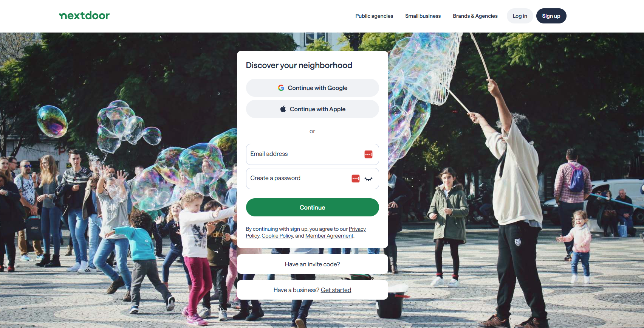The width and height of the screenshot is (644, 328).
Task: Open Brands & Agencies menu item
Action: coord(475,16)
